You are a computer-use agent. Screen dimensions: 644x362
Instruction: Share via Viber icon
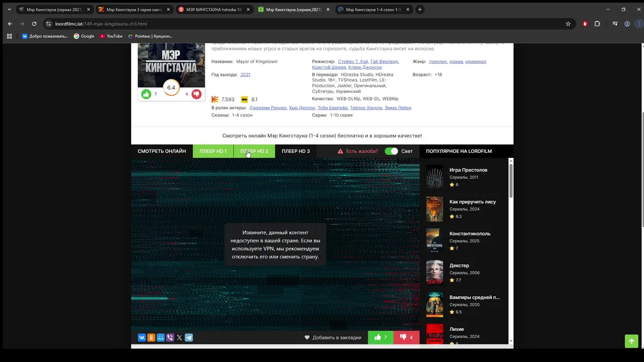[x=170, y=338]
